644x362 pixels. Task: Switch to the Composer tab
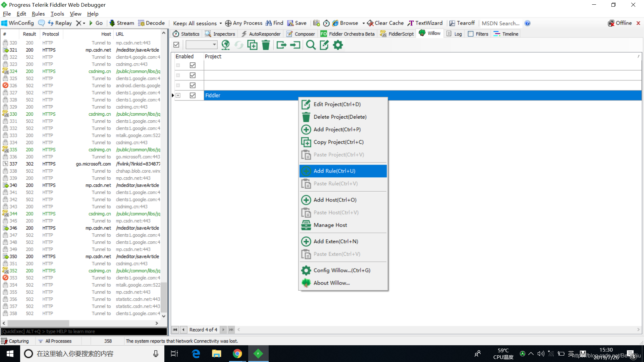(x=301, y=34)
